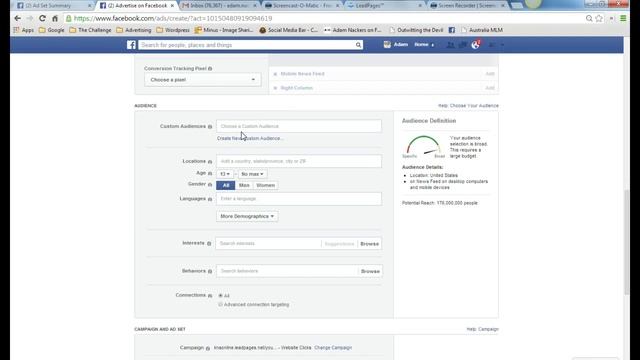The width and height of the screenshot is (640, 360).
Task: Open Chrome menu hamburger icon
Action: pos(623,18)
